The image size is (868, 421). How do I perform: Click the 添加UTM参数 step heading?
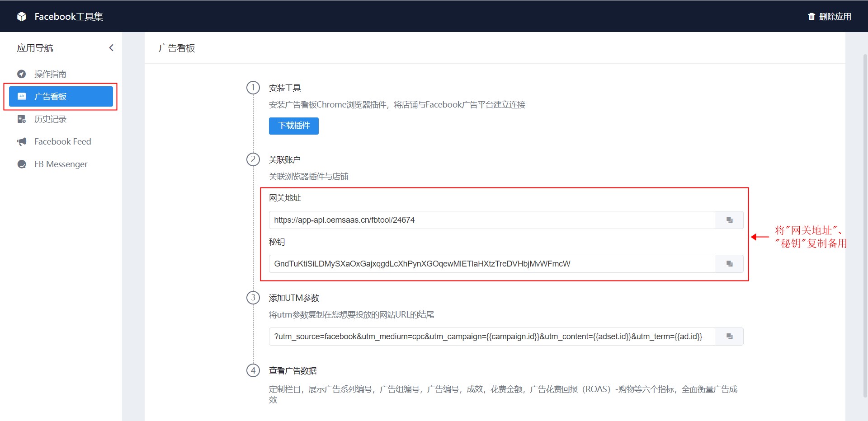[294, 298]
